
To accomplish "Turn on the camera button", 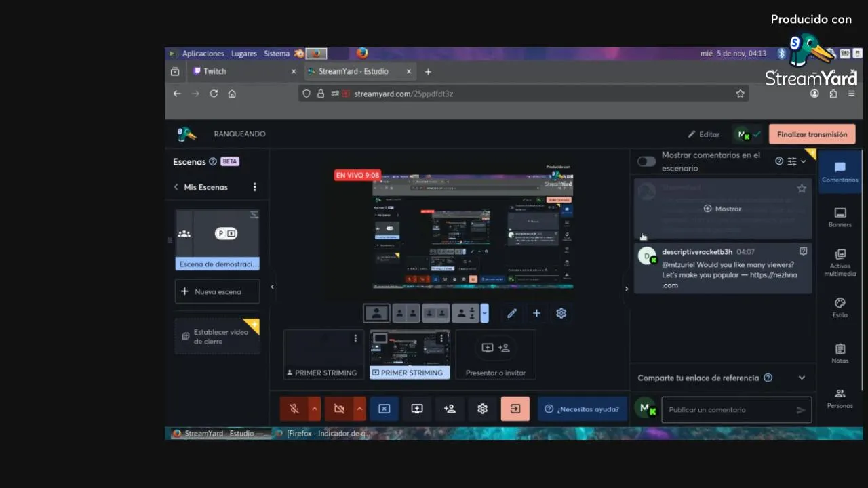I will [x=339, y=409].
